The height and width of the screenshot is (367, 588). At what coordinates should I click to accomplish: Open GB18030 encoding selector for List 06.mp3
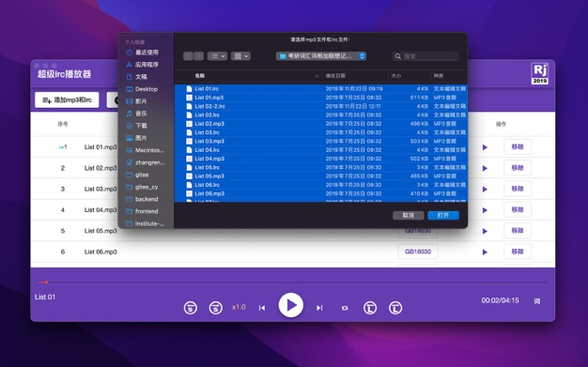418,252
